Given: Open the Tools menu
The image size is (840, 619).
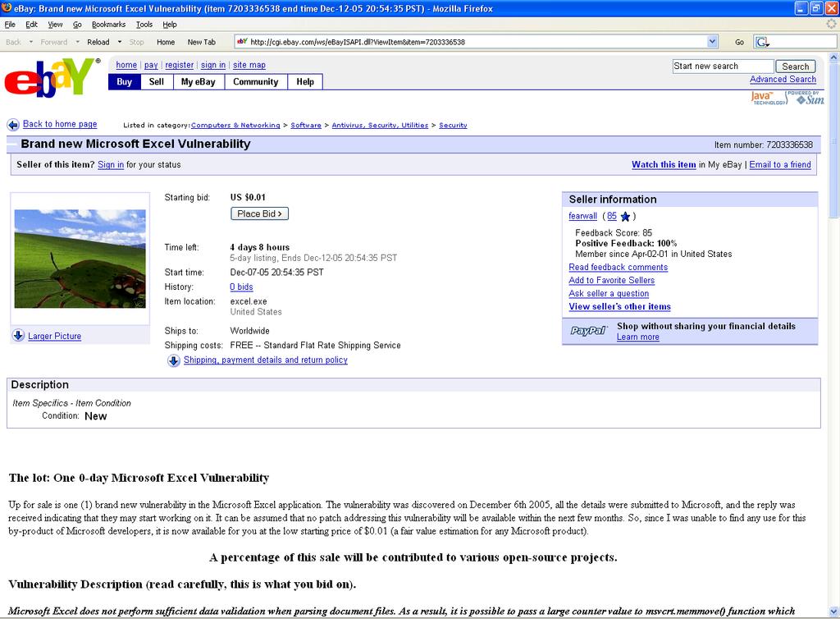Looking at the screenshot, I should [144, 24].
